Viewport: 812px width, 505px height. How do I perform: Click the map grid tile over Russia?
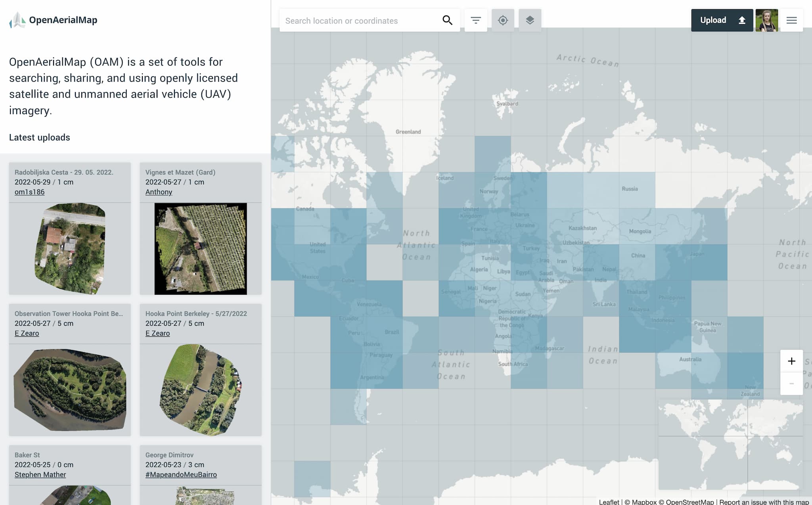point(637,190)
